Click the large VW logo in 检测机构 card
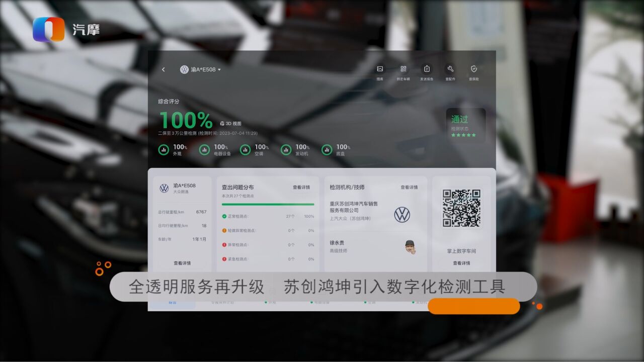Viewport: 644px width, 362px height. click(402, 215)
